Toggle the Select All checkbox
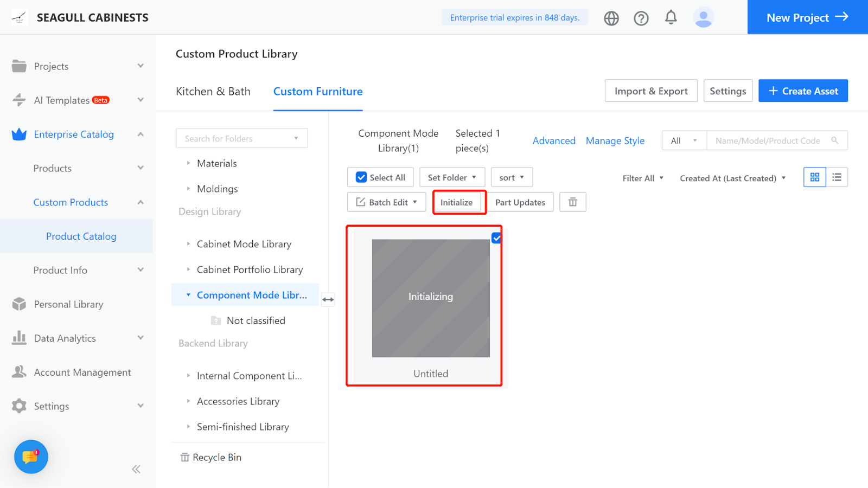Image resolution: width=868 pixels, height=488 pixels. pos(361,177)
